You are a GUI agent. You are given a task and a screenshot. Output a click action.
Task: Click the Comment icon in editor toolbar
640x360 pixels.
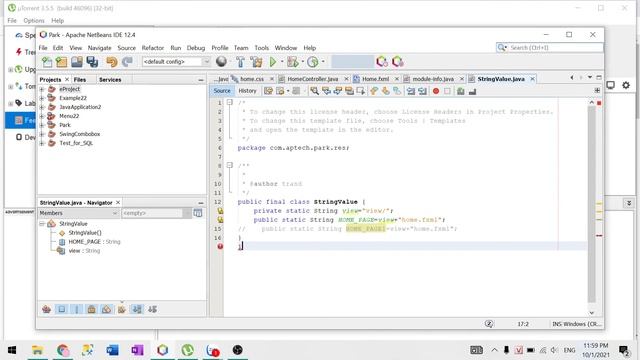pos(461,91)
